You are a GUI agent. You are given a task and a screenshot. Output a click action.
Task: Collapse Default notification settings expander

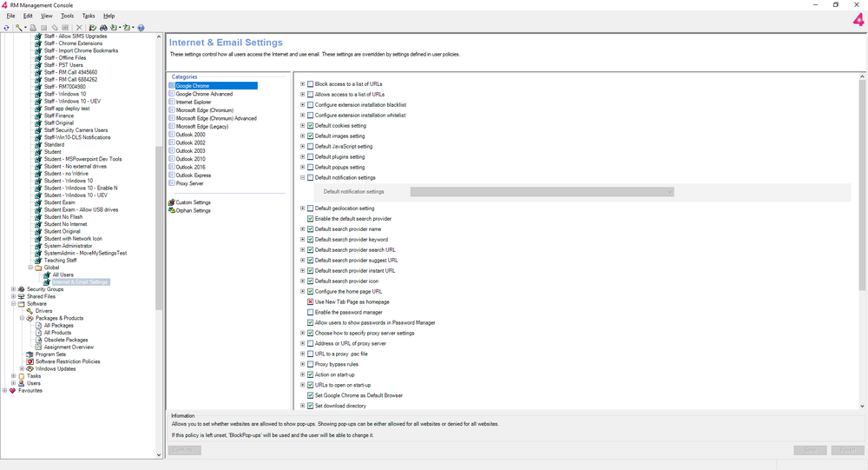coord(303,178)
